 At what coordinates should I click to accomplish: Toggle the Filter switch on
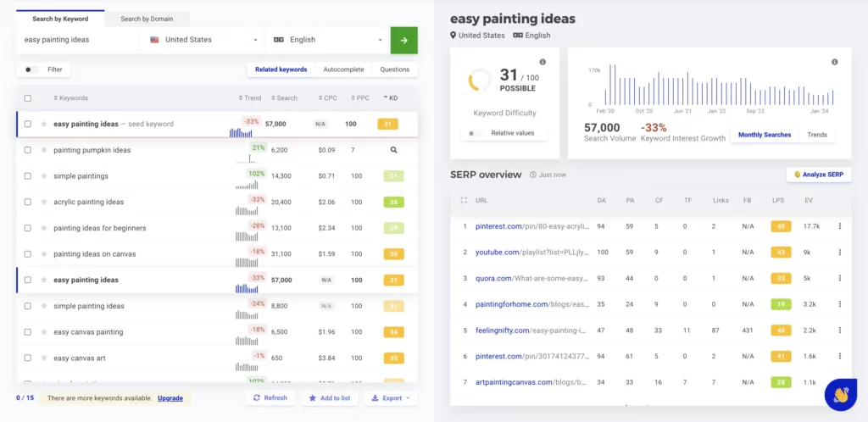[32, 69]
